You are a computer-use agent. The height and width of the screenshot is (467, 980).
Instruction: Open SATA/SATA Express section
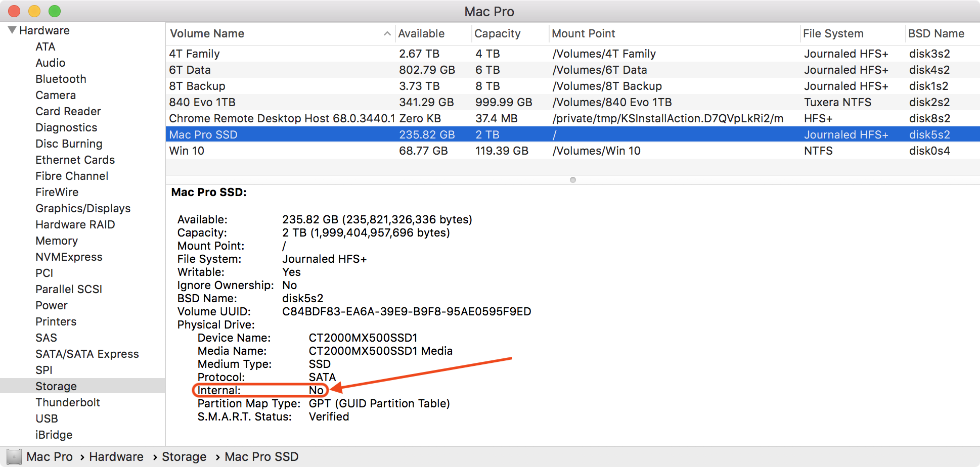point(87,354)
